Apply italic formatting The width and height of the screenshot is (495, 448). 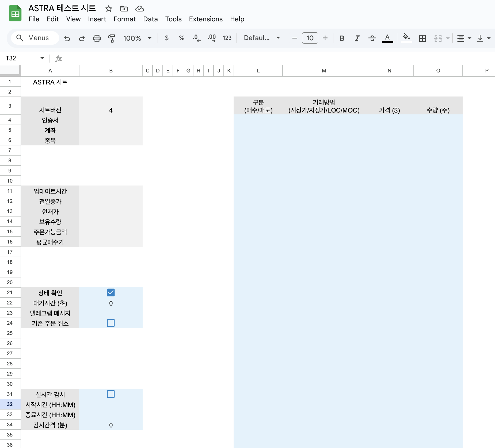point(357,38)
